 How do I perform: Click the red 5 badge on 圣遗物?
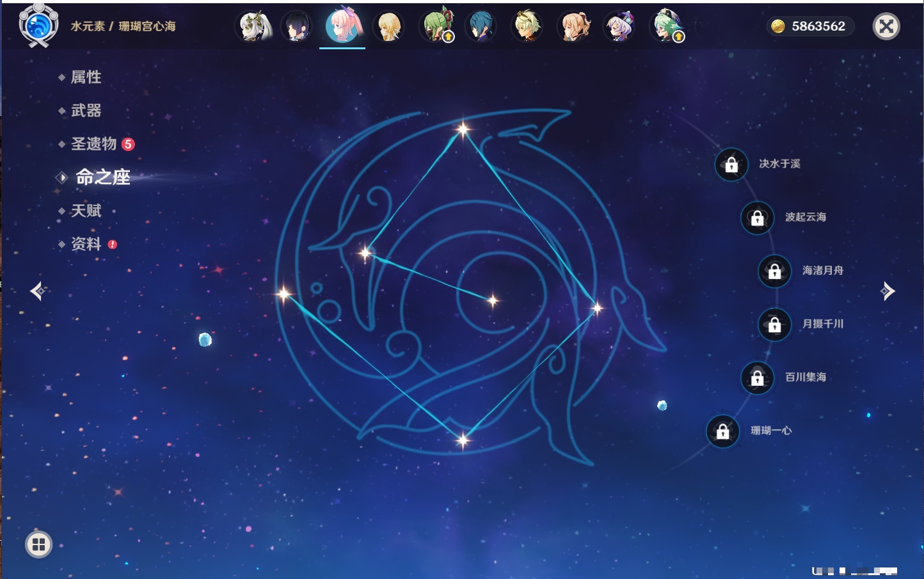[128, 144]
